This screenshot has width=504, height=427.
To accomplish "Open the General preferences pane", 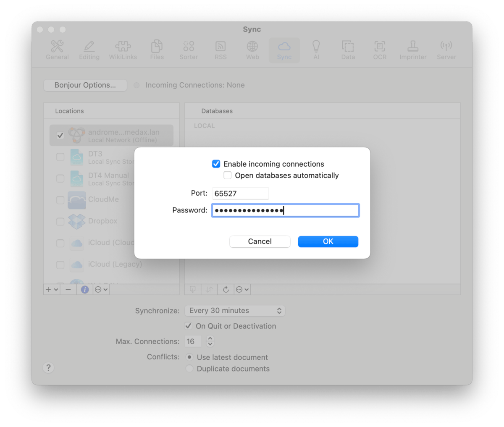I will click(57, 50).
